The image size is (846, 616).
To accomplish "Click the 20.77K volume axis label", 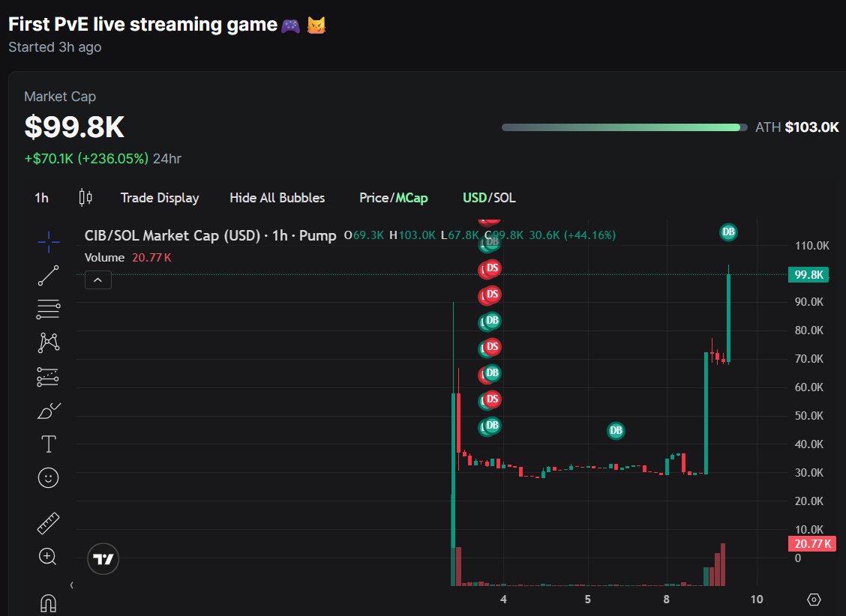I will [812, 543].
